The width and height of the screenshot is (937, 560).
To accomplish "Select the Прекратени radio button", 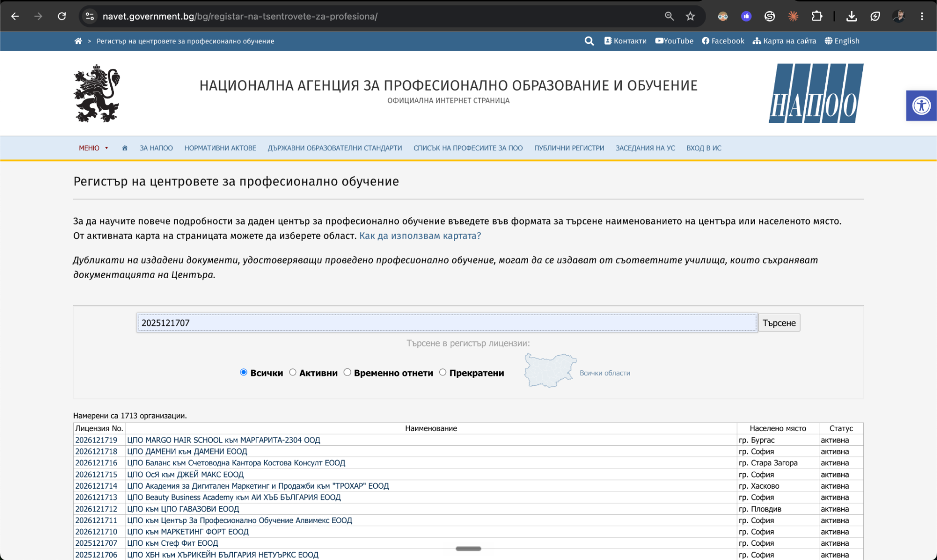I will pyautogui.click(x=443, y=372).
